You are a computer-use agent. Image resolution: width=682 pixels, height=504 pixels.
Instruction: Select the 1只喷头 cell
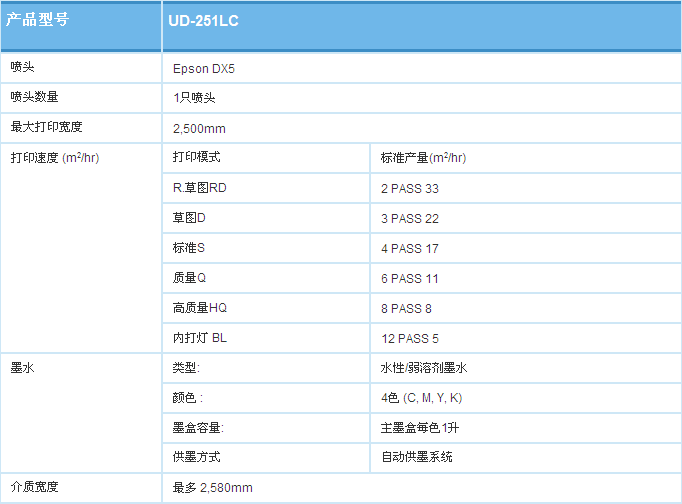pyautogui.click(x=194, y=98)
